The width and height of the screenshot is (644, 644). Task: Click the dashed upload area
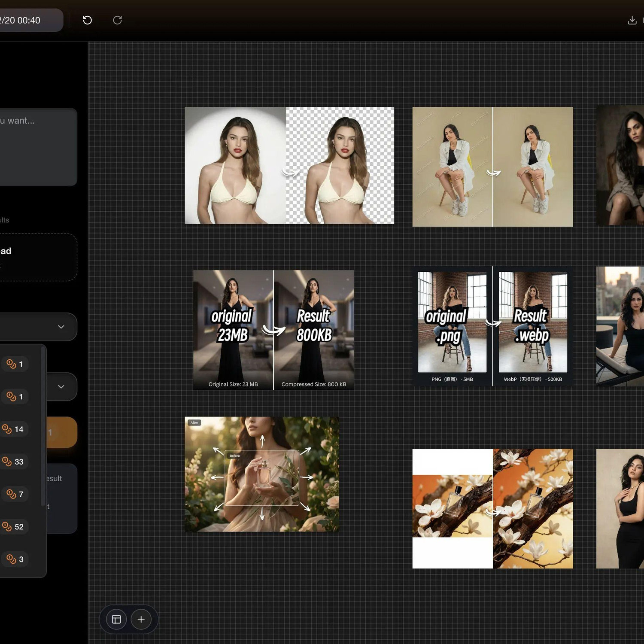38,257
